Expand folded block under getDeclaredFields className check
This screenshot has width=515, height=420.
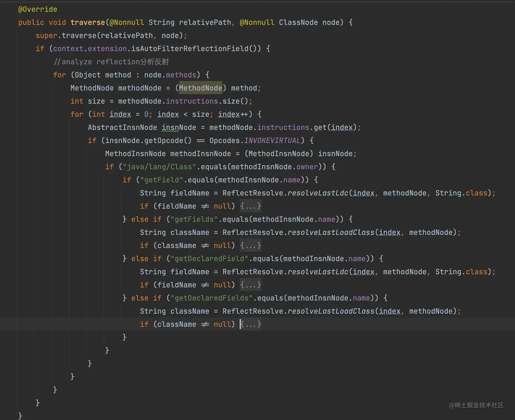click(x=250, y=324)
